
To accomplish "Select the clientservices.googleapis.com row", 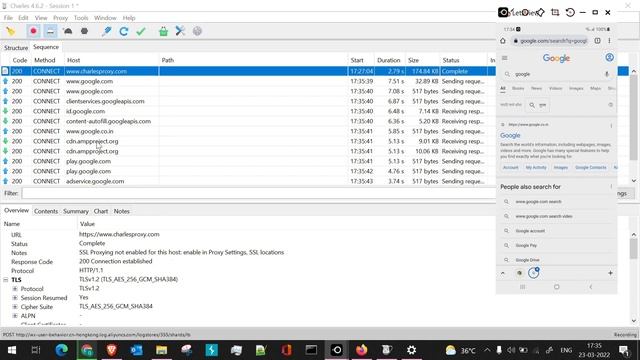I will [x=248, y=101].
